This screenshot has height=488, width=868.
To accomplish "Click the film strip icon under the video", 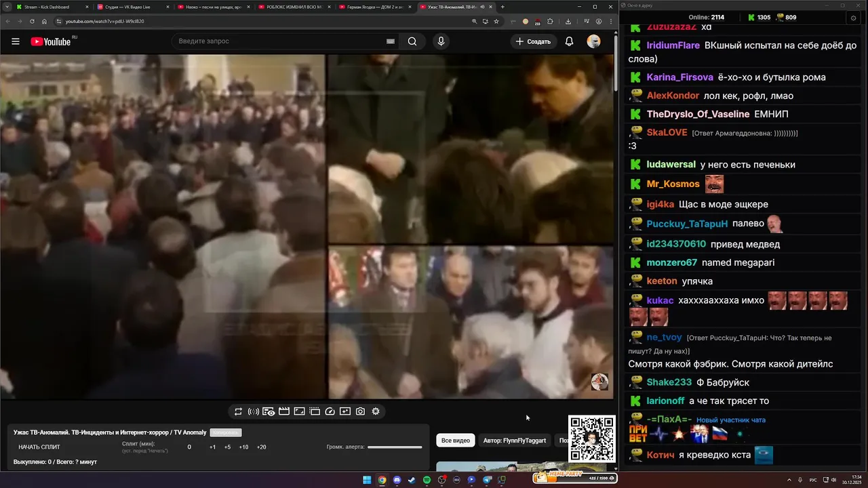I will [315, 411].
